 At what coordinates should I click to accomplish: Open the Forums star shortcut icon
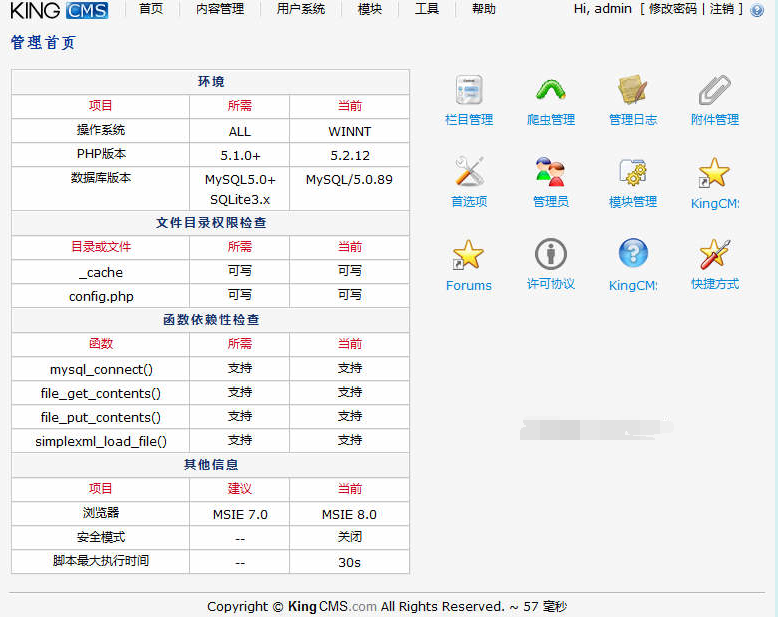[x=468, y=254]
